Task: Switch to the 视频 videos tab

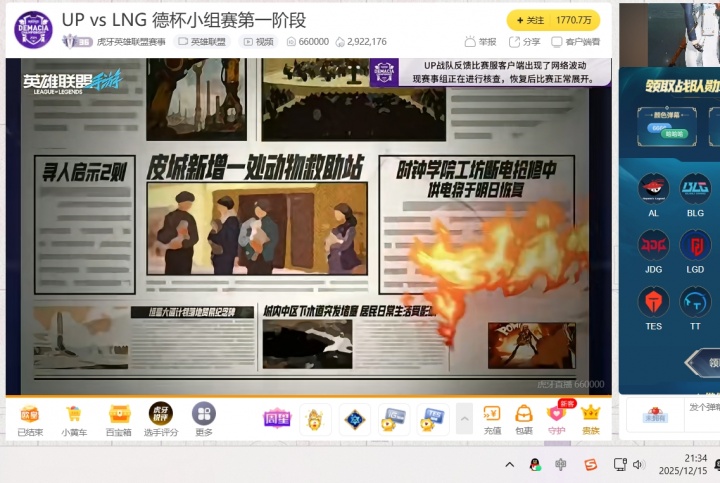Action: coord(258,42)
